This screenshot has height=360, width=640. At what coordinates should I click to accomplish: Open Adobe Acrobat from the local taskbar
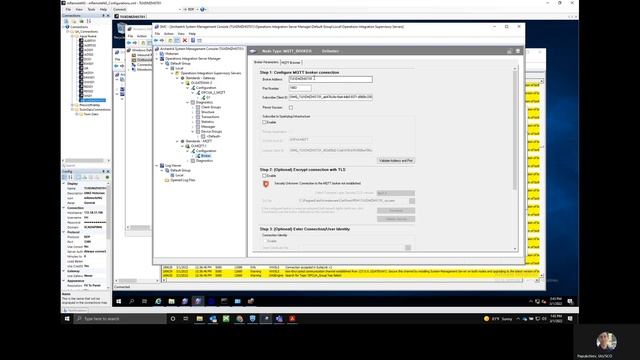click(292, 318)
